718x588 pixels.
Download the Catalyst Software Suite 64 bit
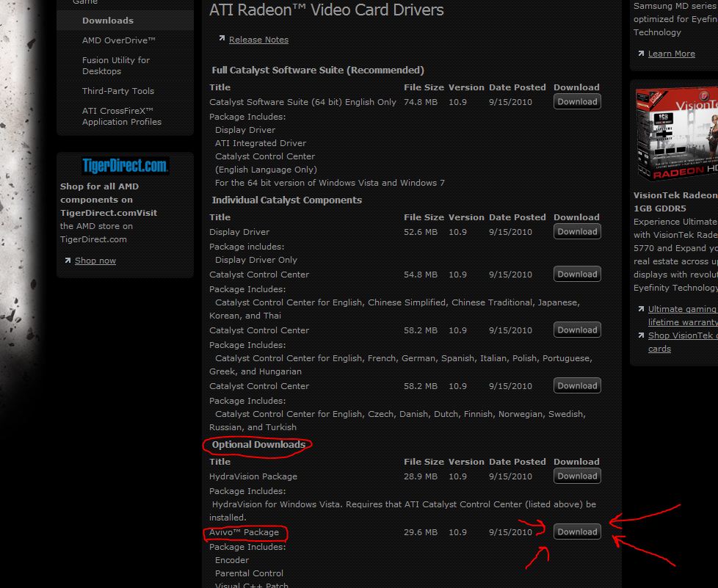tap(577, 101)
